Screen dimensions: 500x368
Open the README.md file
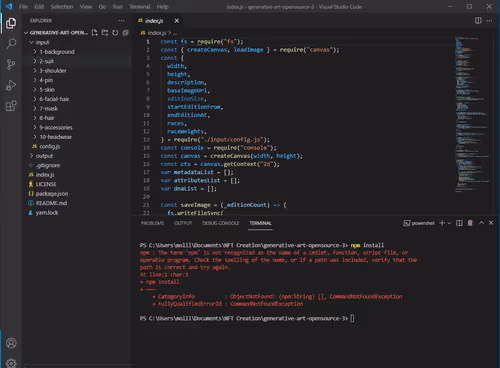pyautogui.click(x=51, y=203)
